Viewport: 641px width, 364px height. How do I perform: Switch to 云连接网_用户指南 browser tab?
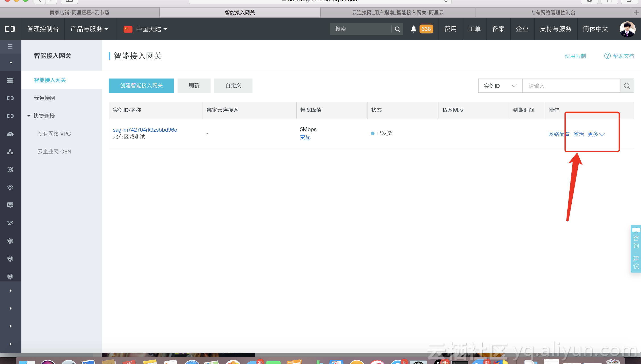tap(398, 12)
